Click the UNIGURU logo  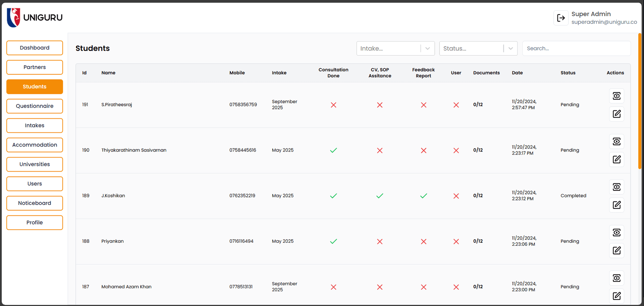tap(35, 17)
